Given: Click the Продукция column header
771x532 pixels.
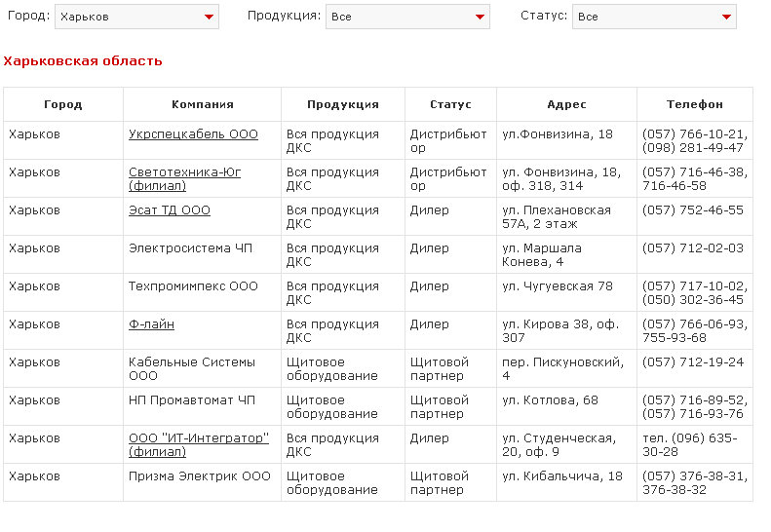Looking at the screenshot, I should pos(343,104).
